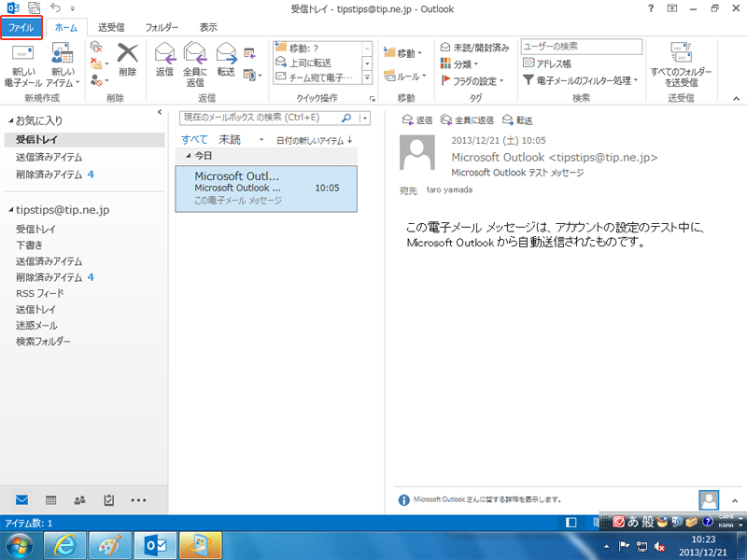Collapse the ribbon with the arrow
The image size is (747, 560).
[x=737, y=99]
